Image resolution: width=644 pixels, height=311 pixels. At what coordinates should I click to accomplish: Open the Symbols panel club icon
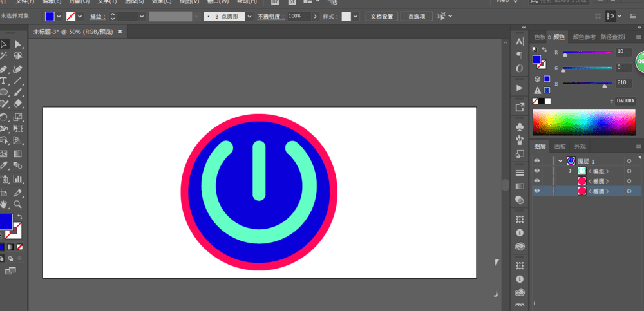[520, 127]
